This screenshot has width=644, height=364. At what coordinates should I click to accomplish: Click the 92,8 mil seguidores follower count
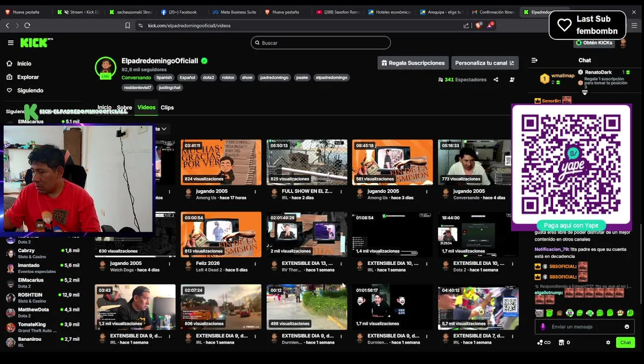tap(144, 70)
